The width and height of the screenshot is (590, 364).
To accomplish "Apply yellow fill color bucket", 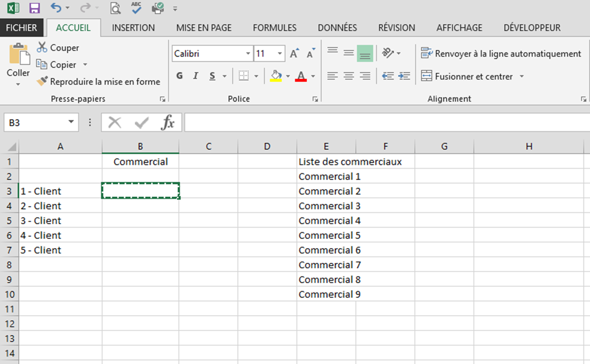I will tap(276, 76).
